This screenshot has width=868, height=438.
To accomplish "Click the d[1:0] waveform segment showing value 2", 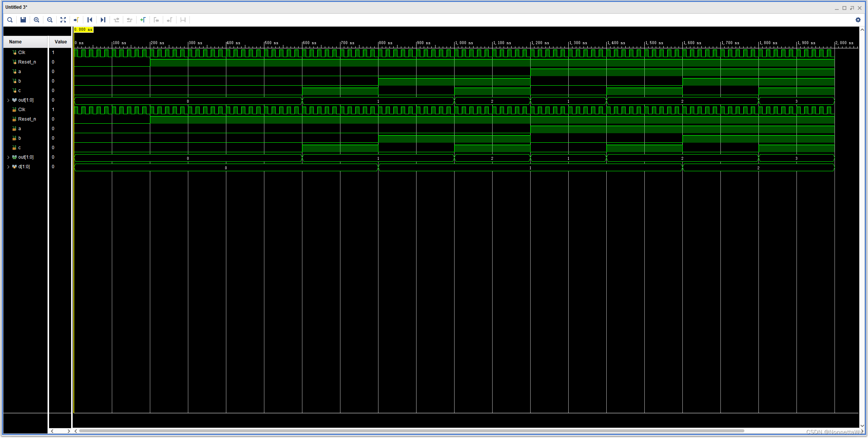I will 758,167.
